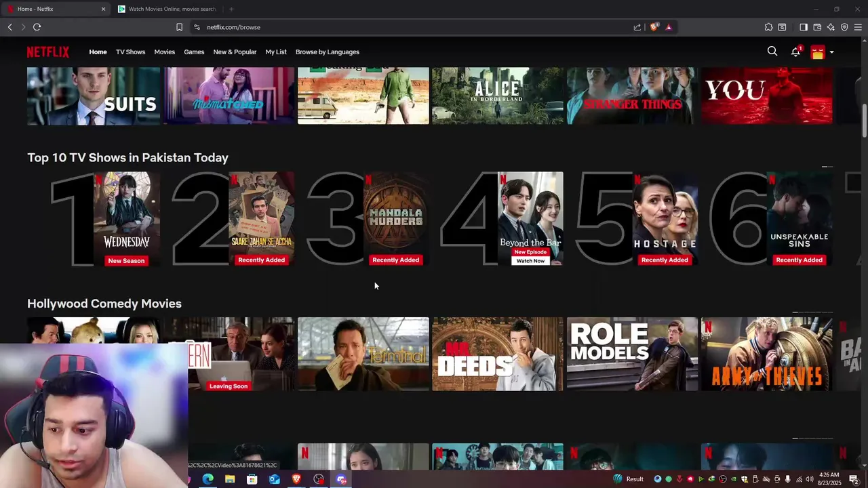This screenshot has height=488, width=868.
Task: Open Microsoft Store from taskbar
Action: point(252,479)
